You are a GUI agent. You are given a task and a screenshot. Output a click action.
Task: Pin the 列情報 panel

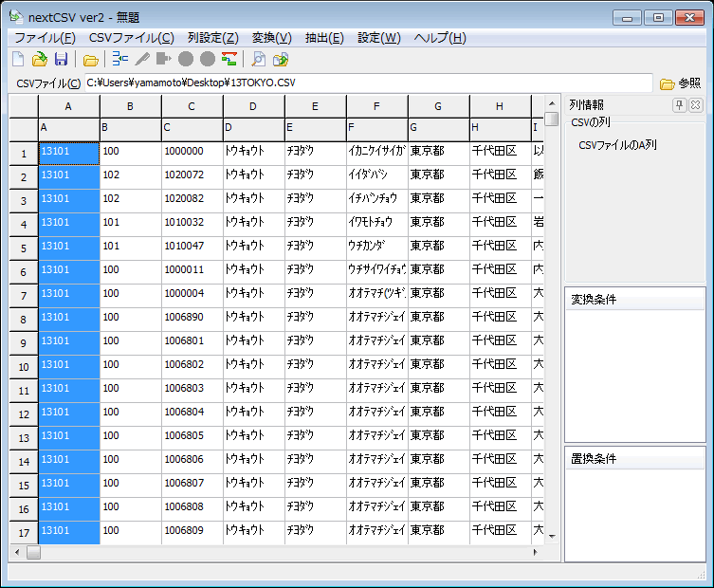(x=680, y=105)
